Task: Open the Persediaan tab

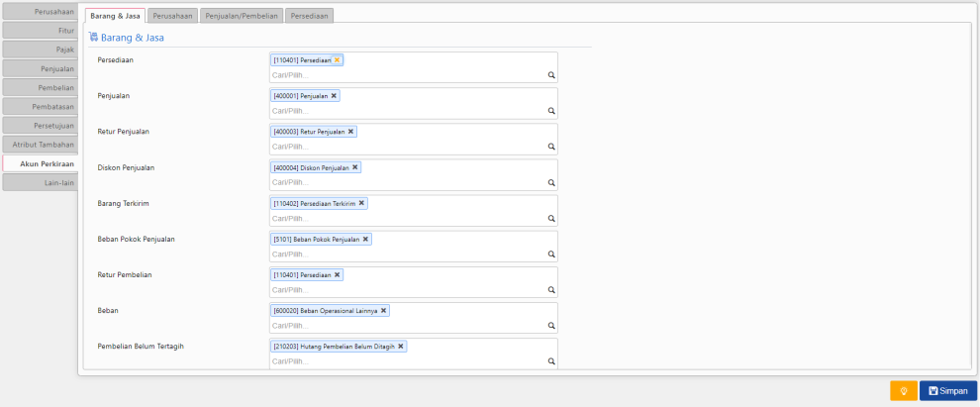Action: pos(310,16)
